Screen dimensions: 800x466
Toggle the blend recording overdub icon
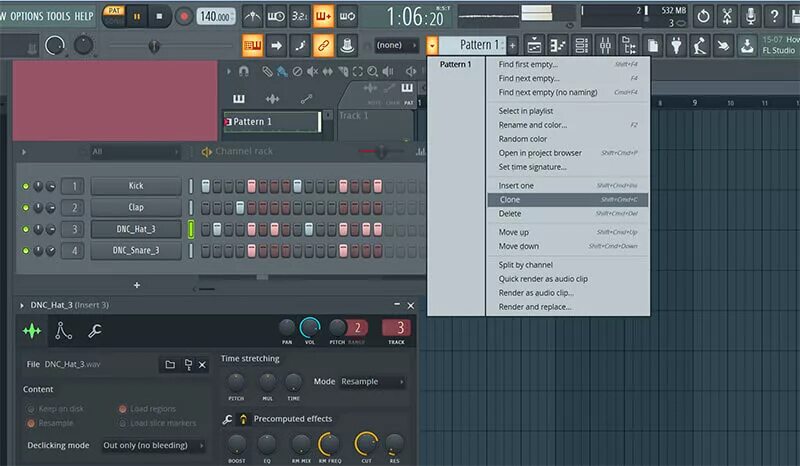point(323,16)
